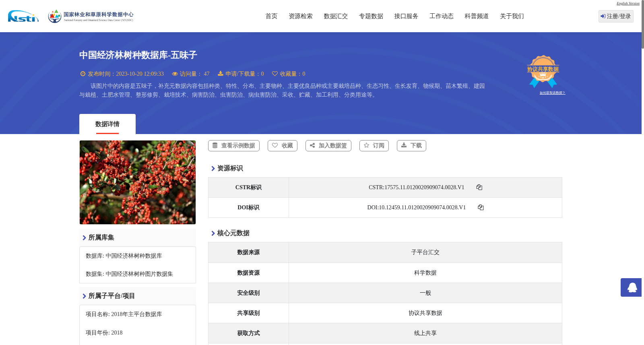Click 数据集: 中国经济林树种图片数据集 entry

tap(129, 274)
